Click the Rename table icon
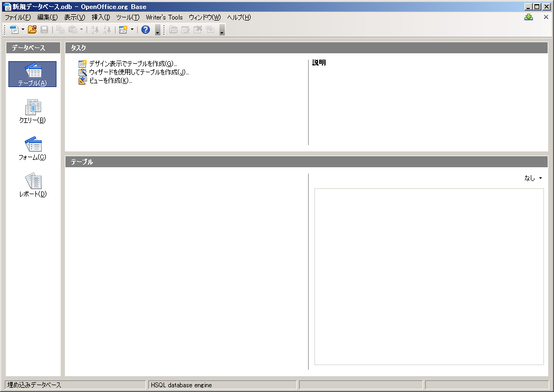Viewport: 554px width, 392px height. point(210,30)
